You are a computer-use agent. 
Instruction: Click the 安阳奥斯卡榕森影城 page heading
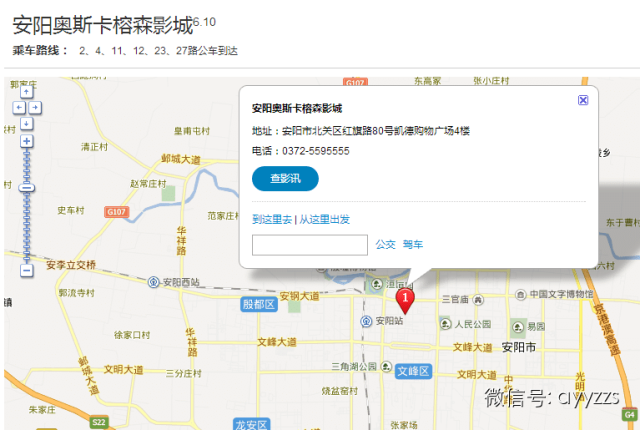(103, 25)
